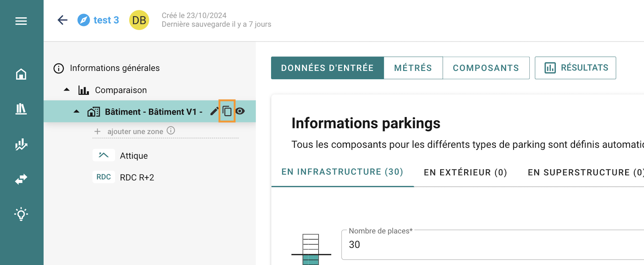Open the lightbulb ideas sidebar icon
The height and width of the screenshot is (265, 644).
tap(21, 214)
